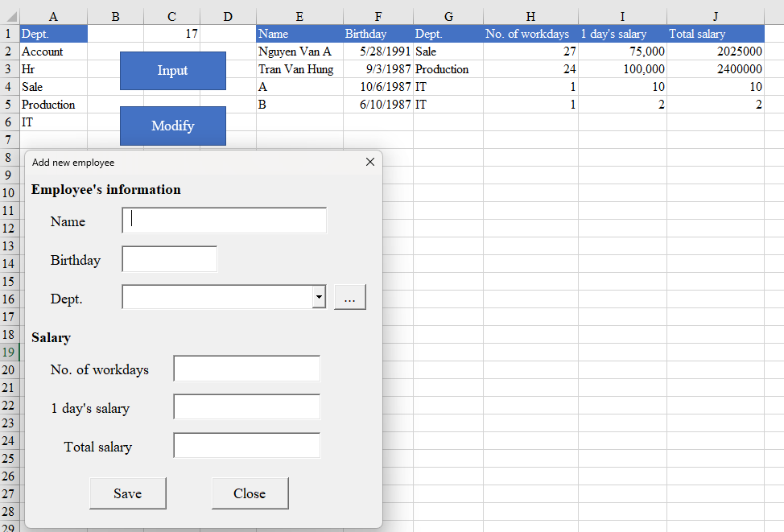Click the ellipsis button beside Dept.
The width and height of the screenshot is (784, 532).
349,298
